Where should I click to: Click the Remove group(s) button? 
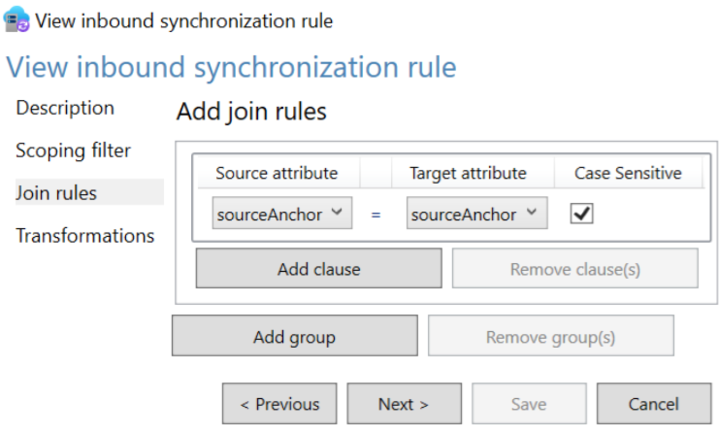(550, 337)
